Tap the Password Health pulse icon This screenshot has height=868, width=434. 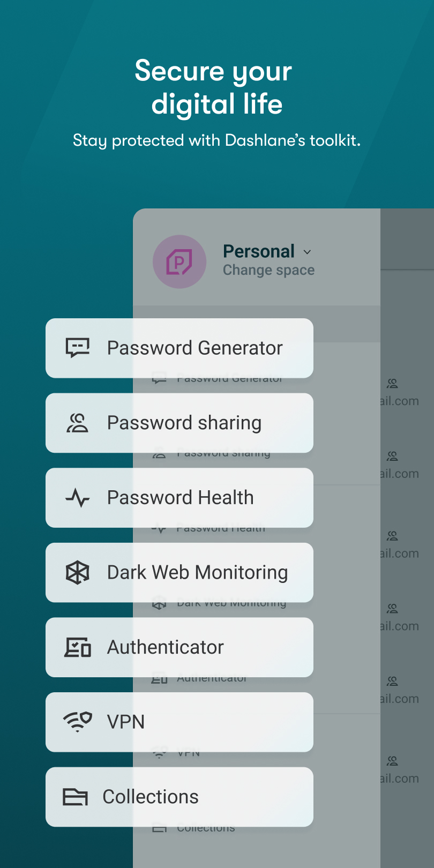78,498
